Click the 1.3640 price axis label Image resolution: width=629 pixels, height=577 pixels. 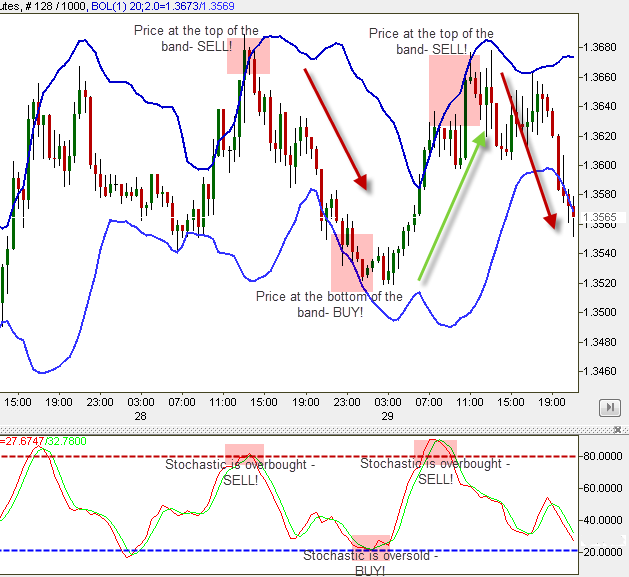599,106
